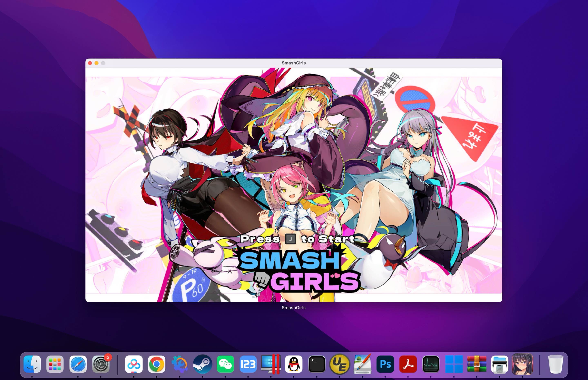Click the "to Start" prompt text
This screenshot has width=588, height=380.
[328, 239]
